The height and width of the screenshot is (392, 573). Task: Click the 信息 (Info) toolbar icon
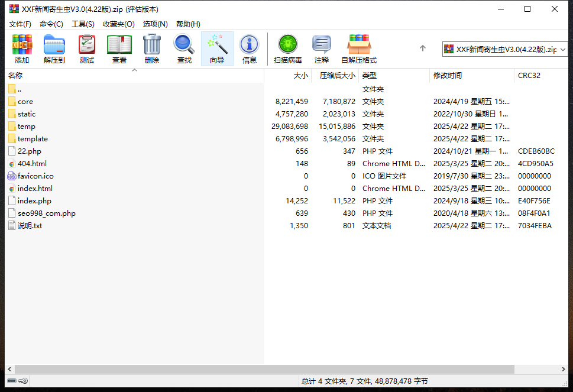[250, 48]
